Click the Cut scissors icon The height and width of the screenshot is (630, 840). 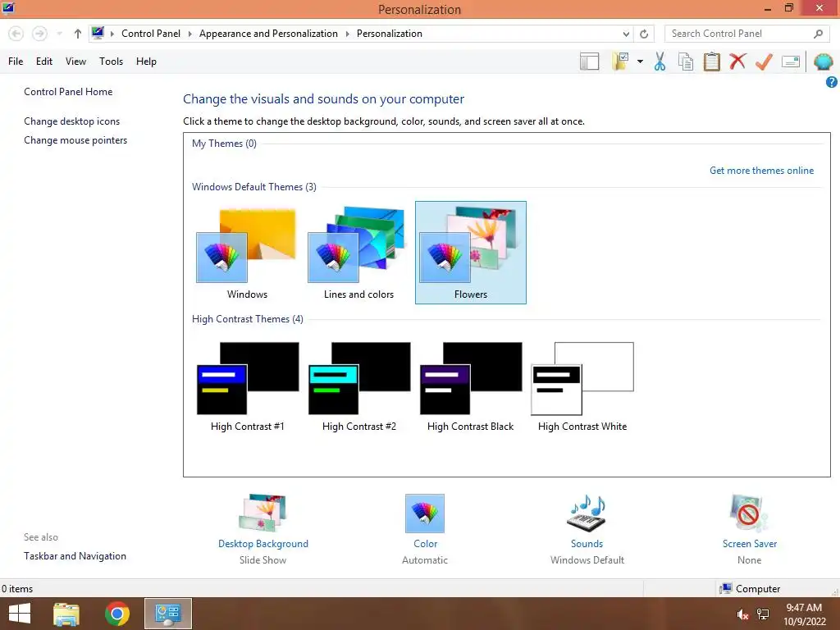click(x=660, y=62)
